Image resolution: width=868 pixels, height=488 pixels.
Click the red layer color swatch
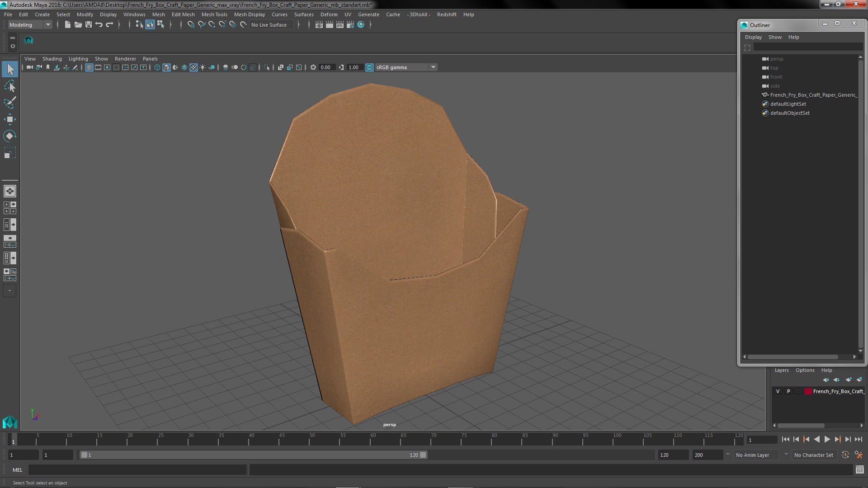point(808,391)
